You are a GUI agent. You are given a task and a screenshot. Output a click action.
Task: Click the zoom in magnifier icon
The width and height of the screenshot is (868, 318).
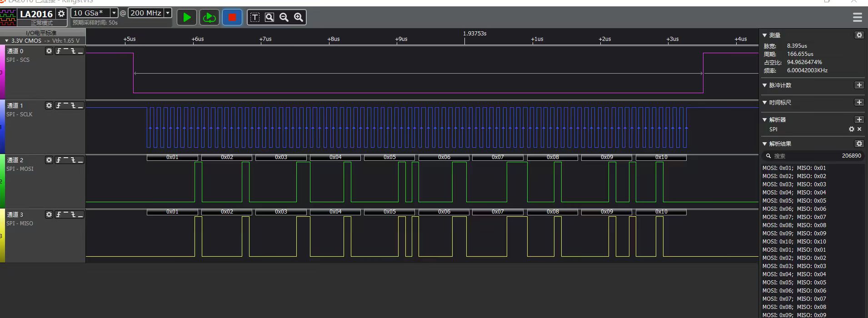tap(299, 17)
